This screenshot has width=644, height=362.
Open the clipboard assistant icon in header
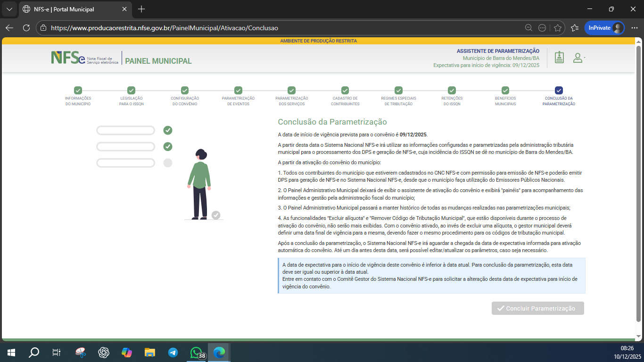click(x=559, y=58)
